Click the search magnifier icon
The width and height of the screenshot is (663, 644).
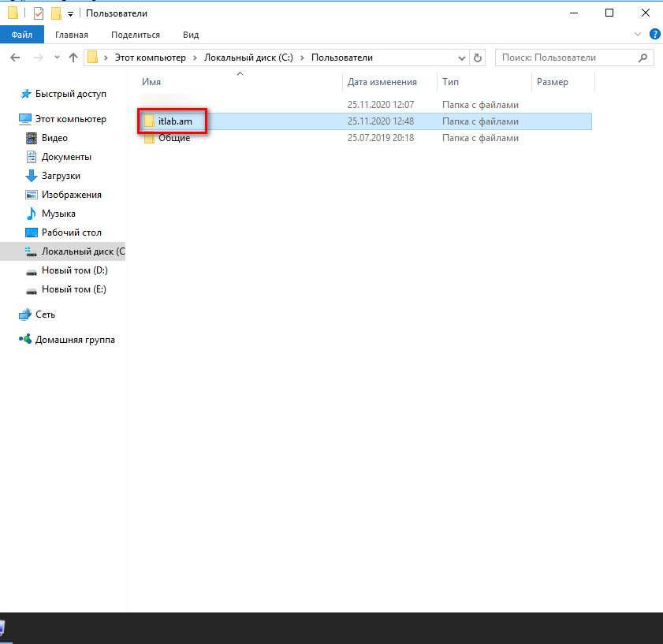pos(643,58)
